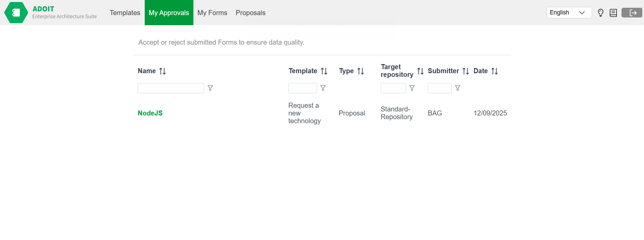Click the ADOIT hexagon logo icon
644x240 pixels.
[x=16, y=12]
